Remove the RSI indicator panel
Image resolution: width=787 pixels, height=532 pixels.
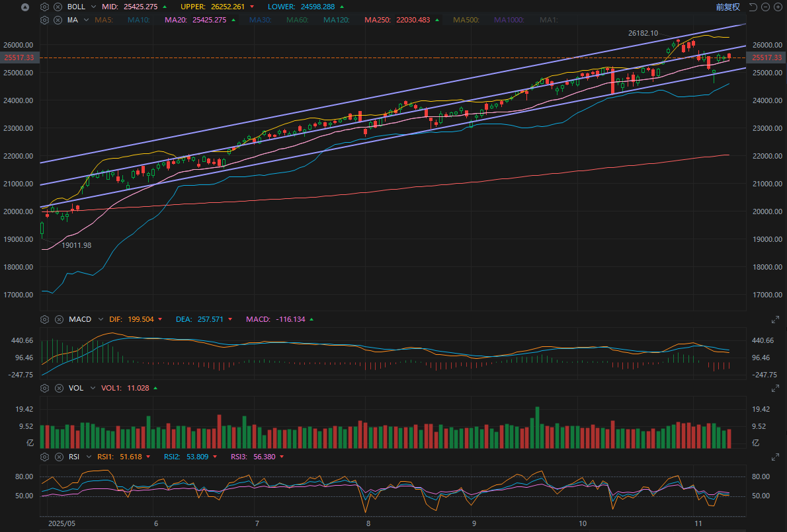59,457
